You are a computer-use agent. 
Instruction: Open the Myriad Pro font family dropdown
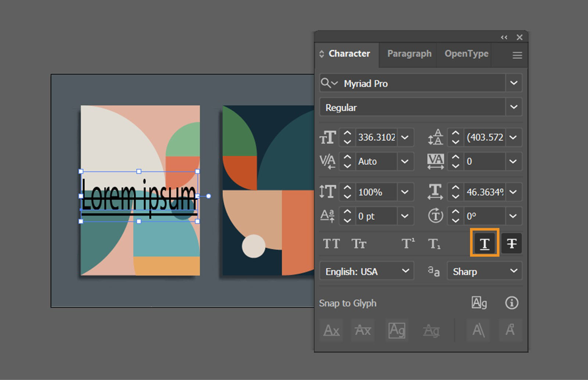click(x=514, y=83)
